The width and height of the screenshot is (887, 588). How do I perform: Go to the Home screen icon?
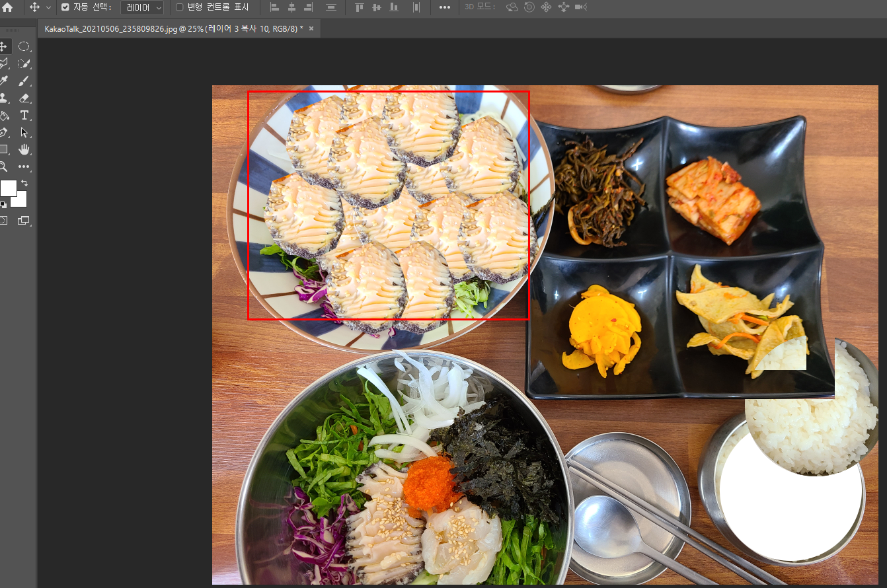click(7, 7)
